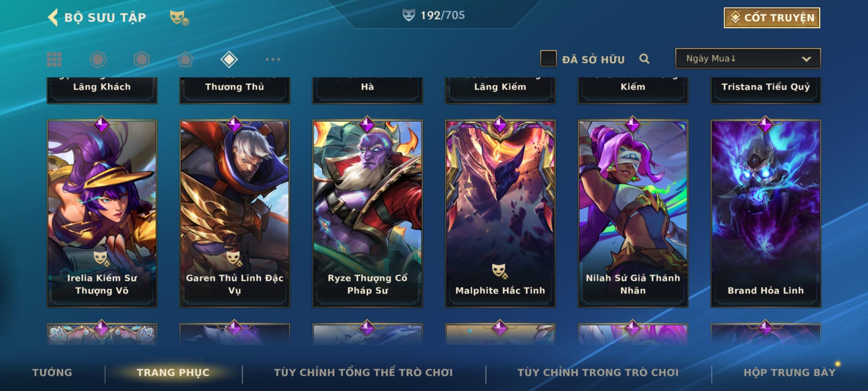Filter skins by the round rarity icon

click(x=98, y=59)
